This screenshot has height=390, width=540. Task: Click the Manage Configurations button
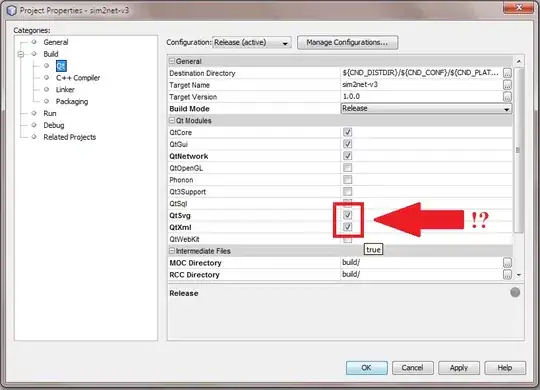[x=347, y=42]
